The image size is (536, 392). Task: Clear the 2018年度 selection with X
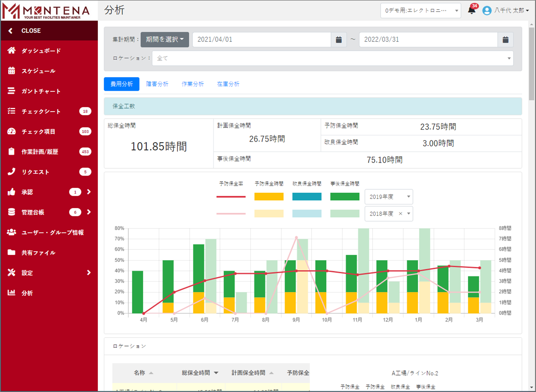click(400, 214)
